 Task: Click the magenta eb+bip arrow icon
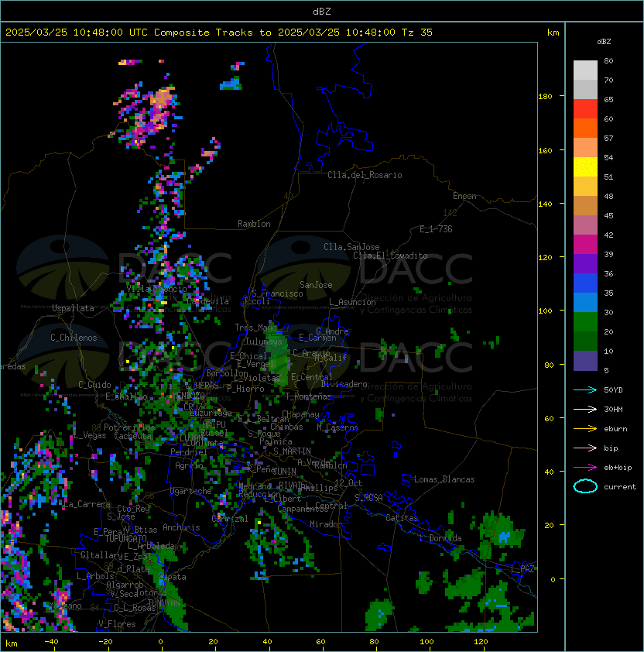coord(585,468)
